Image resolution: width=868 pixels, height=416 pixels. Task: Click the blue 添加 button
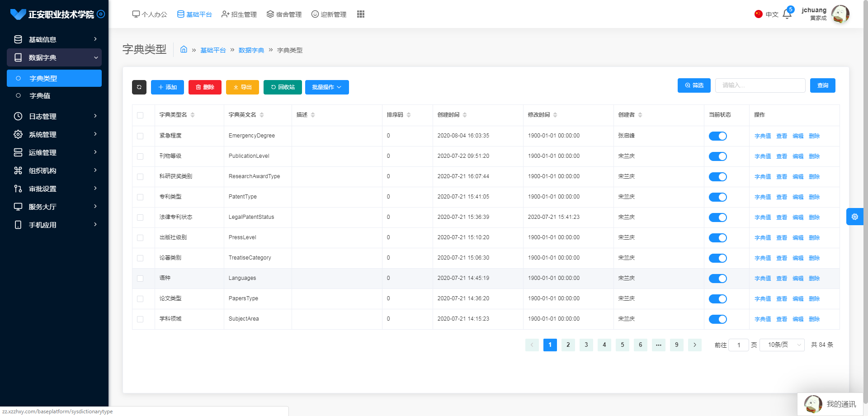click(x=167, y=87)
